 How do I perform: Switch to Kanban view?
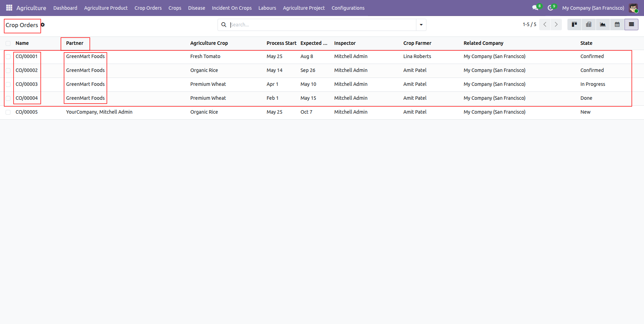tap(574, 24)
